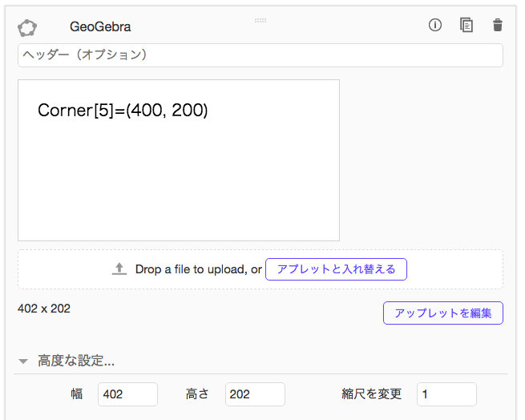
Task: Click the アプレットと入れ替える button
Action: click(336, 269)
